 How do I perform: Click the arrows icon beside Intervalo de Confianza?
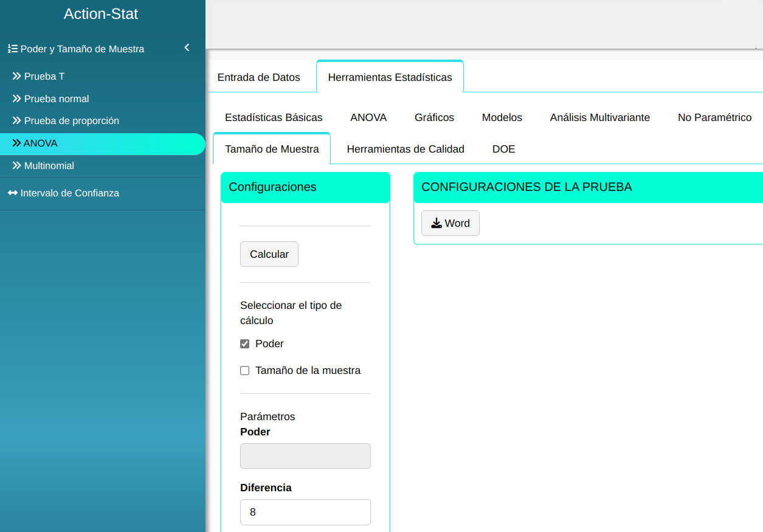(x=13, y=193)
